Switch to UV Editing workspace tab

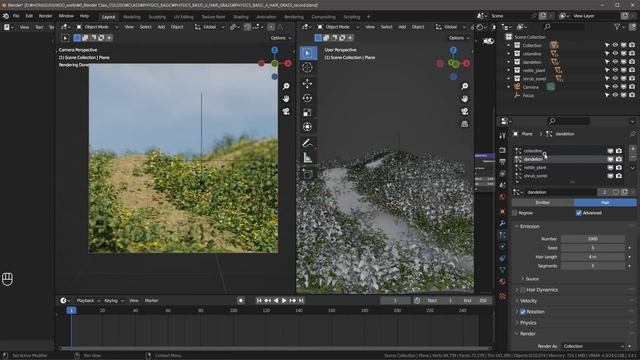click(x=184, y=17)
